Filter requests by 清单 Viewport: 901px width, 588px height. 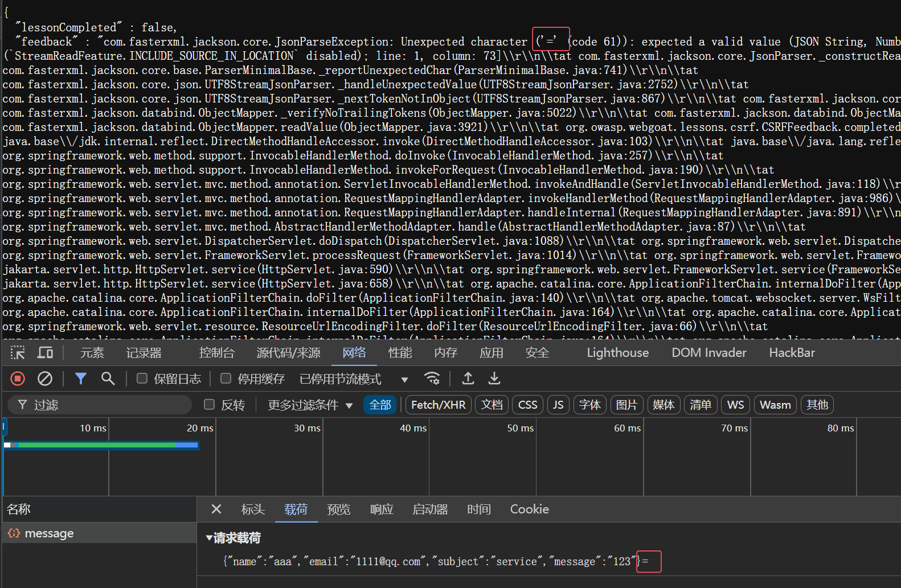[701, 405]
